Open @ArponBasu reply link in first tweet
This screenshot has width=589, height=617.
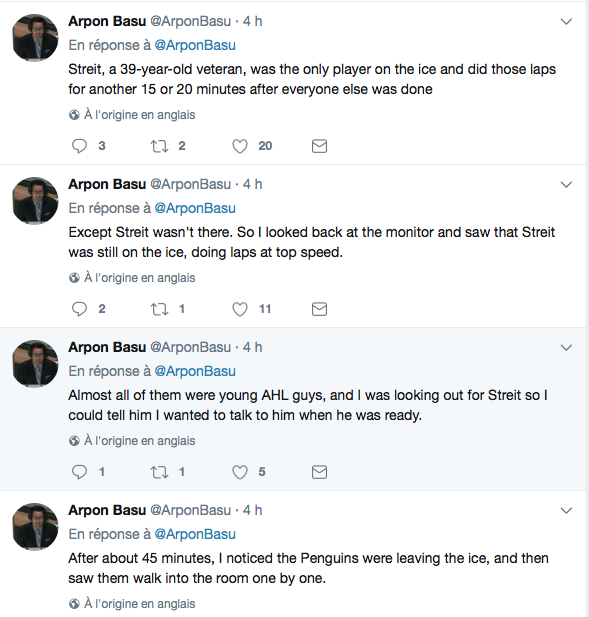point(195,45)
